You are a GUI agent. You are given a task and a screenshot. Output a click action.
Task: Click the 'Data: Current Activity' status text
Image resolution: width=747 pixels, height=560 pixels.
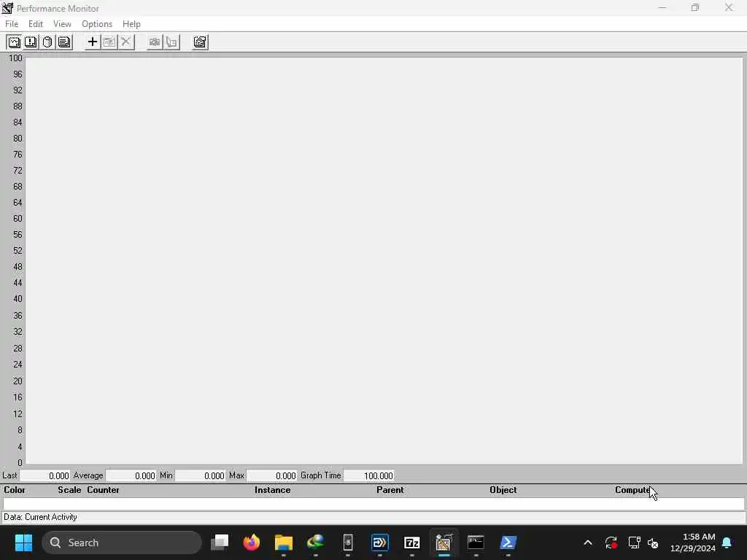tap(41, 517)
